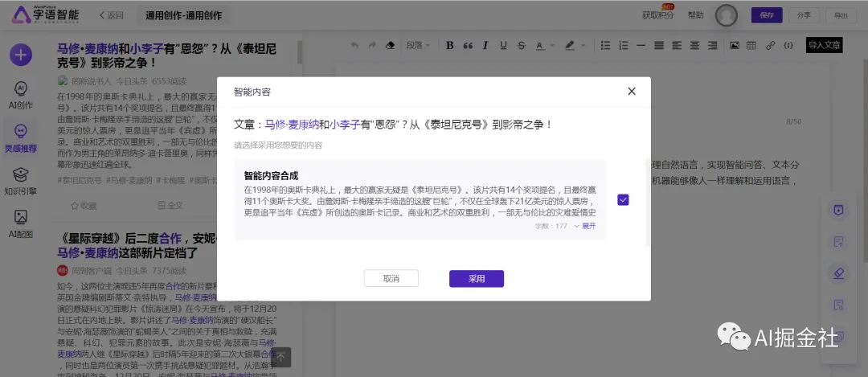
Task: Click the article list scrollbar
Action: point(300,51)
